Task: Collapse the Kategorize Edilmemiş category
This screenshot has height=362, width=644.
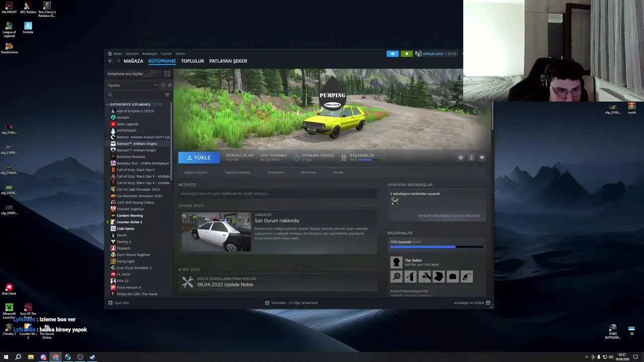Action: [108, 105]
